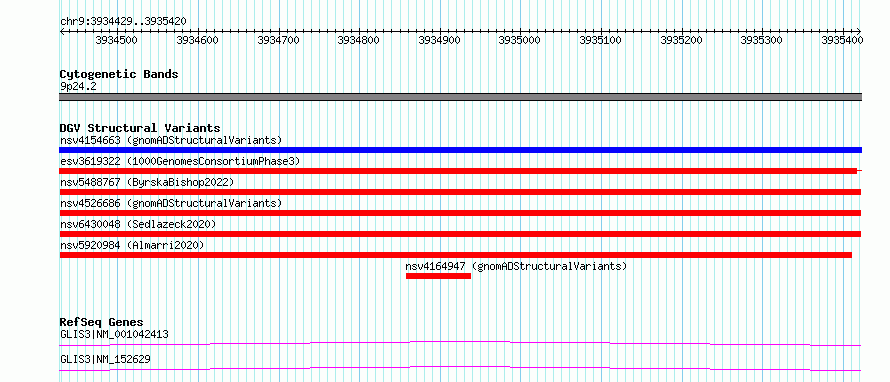Viewport: 890px width, 382px height.
Task: Select the Cytogenetic Bands track title
Action: [x=119, y=74]
